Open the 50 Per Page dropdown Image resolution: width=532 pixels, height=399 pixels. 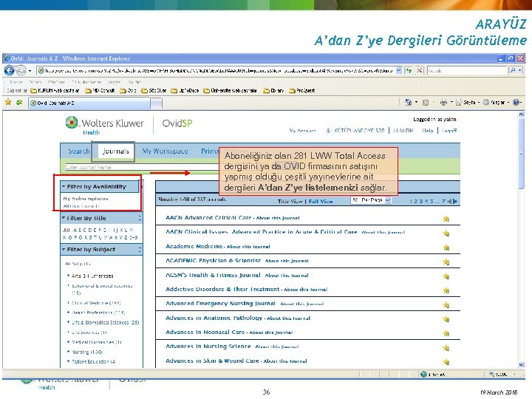coord(370,200)
